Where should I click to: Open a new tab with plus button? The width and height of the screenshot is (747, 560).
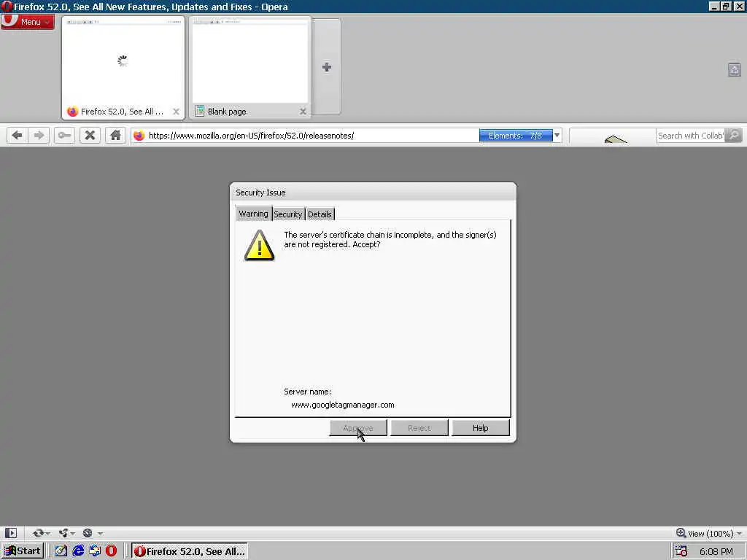(326, 67)
